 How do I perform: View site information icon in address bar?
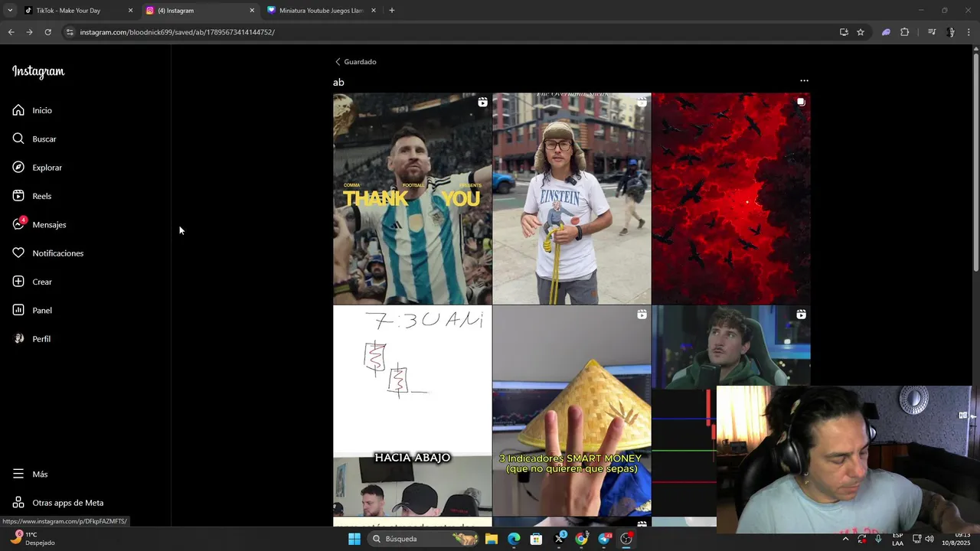[70, 32]
